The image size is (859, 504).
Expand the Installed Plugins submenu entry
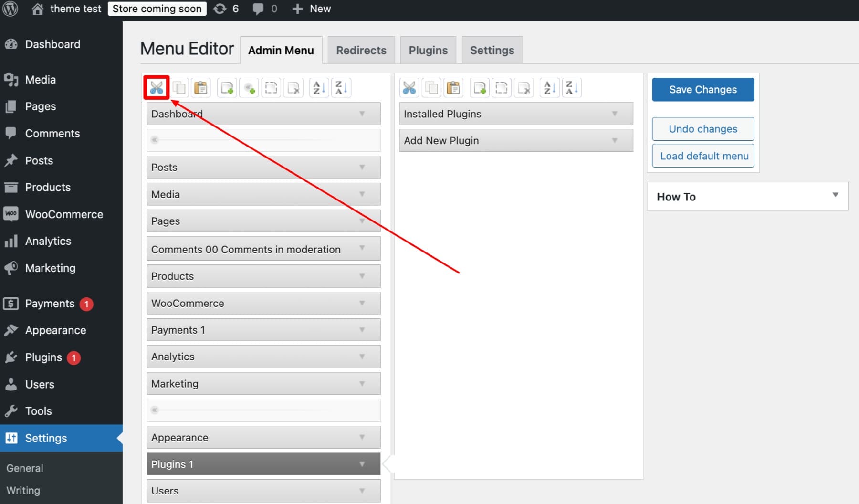pyautogui.click(x=614, y=114)
